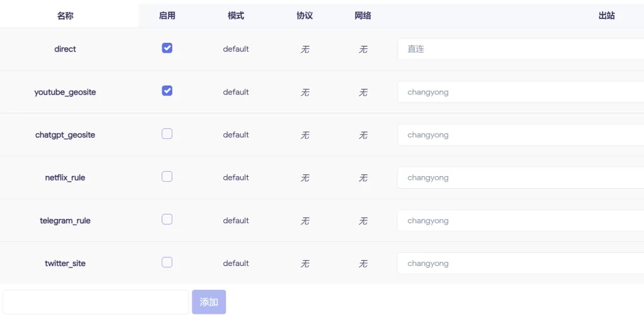
Task: Select the direct rule name
Action: click(x=65, y=49)
